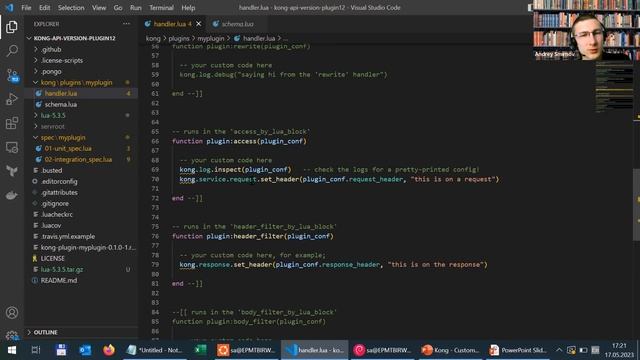Open the Edit menu

[x=44, y=8]
